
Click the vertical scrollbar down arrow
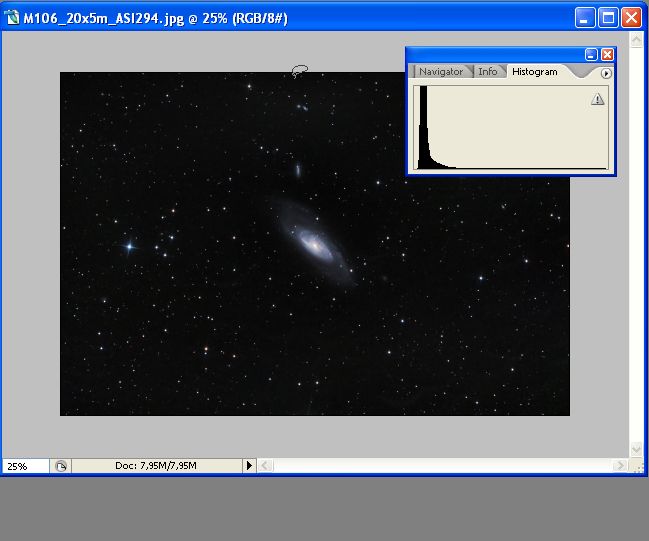point(636,449)
